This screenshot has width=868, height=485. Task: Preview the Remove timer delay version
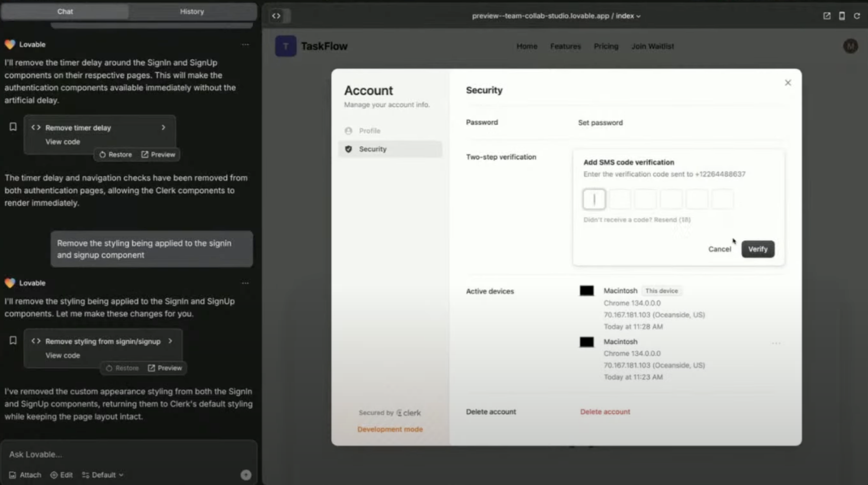tap(158, 155)
